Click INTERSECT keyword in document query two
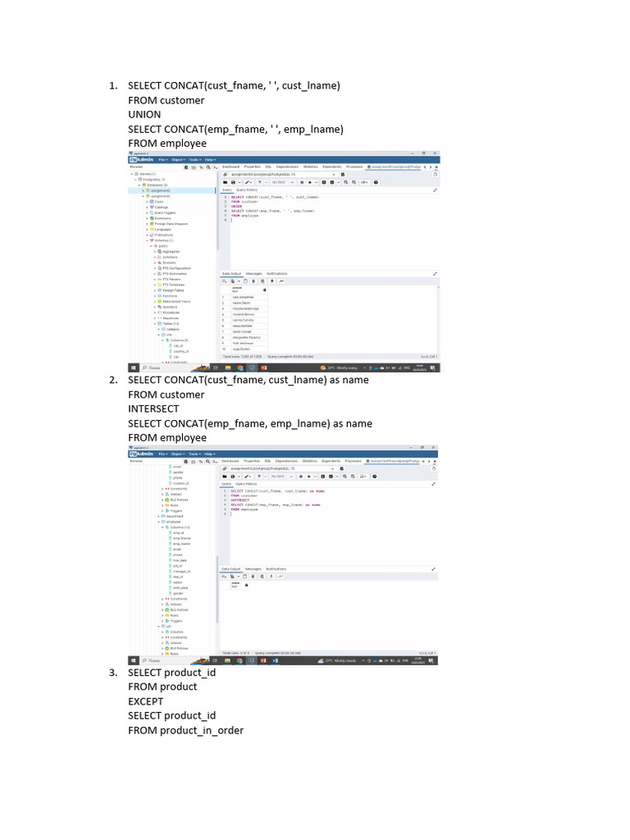 coord(153,409)
